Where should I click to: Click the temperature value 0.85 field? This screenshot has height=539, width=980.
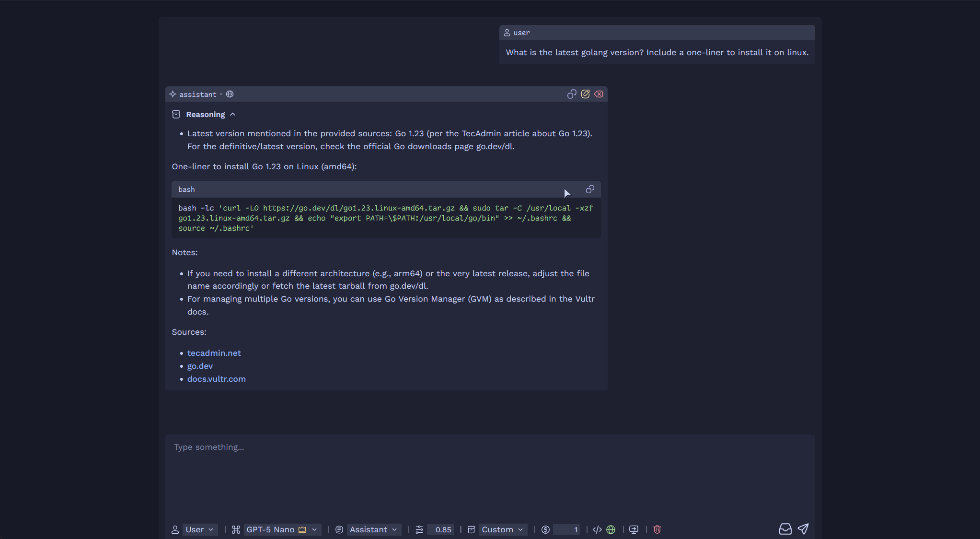point(440,529)
